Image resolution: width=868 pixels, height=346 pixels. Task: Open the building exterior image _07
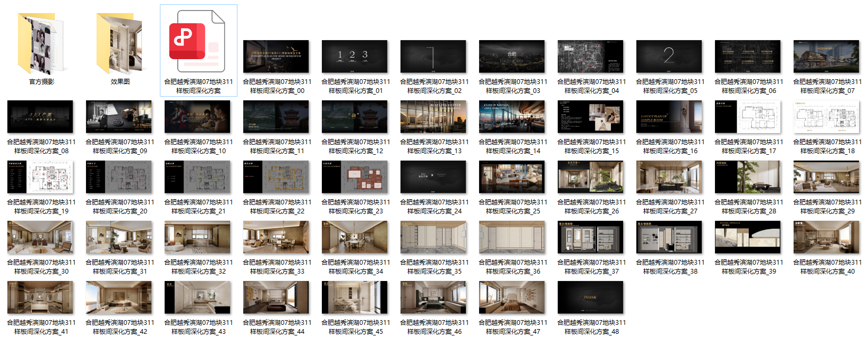click(826, 57)
